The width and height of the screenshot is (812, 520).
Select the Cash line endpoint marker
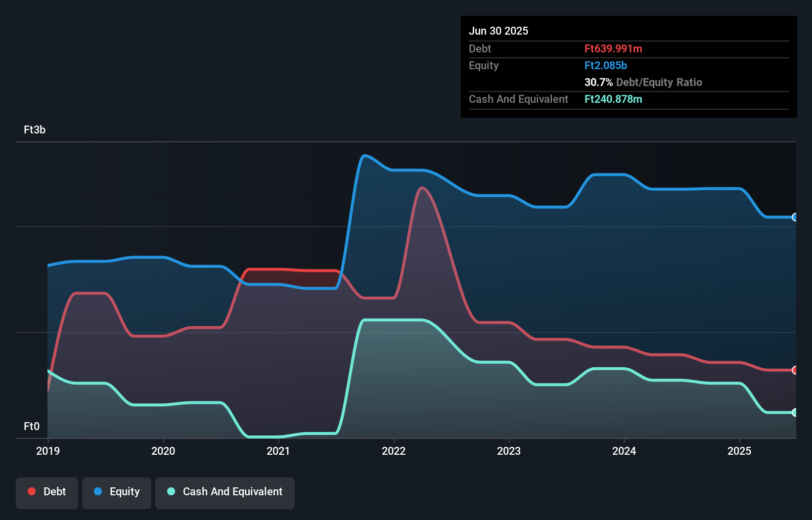pos(795,411)
